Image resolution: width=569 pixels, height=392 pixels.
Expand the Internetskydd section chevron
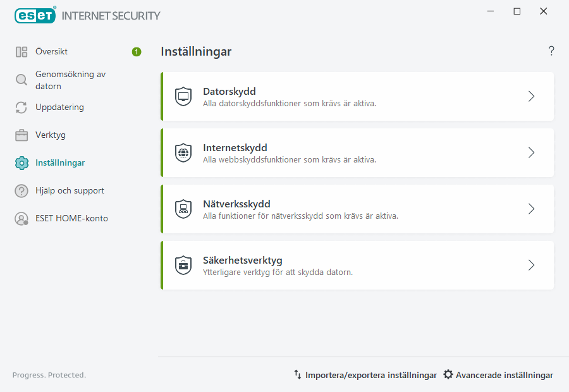coord(531,152)
